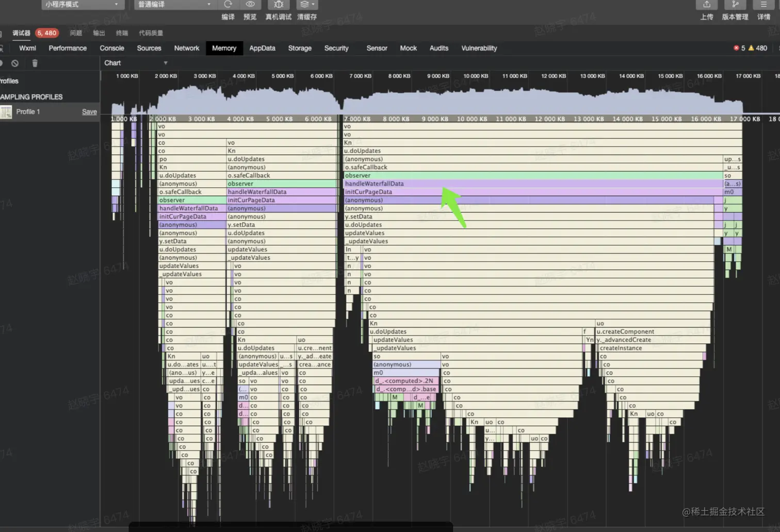Click the 预览 preview eye icon
The height and width of the screenshot is (532, 780).
tap(250, 5)
